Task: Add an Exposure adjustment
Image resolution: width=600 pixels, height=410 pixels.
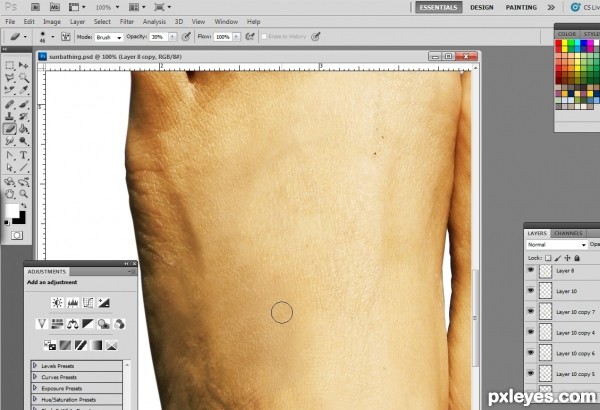Action: 104,303
